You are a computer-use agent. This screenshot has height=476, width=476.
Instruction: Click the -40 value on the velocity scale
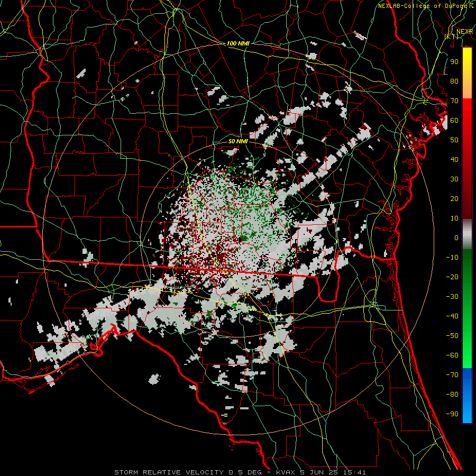pyautogui.click(x=452, y=316)
